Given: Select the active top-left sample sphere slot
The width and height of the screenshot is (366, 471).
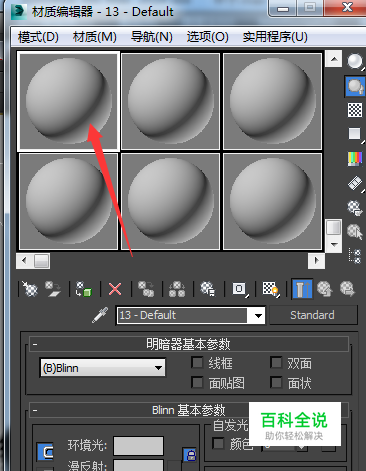Looking at the screenshot, I should tap(68, 101).
